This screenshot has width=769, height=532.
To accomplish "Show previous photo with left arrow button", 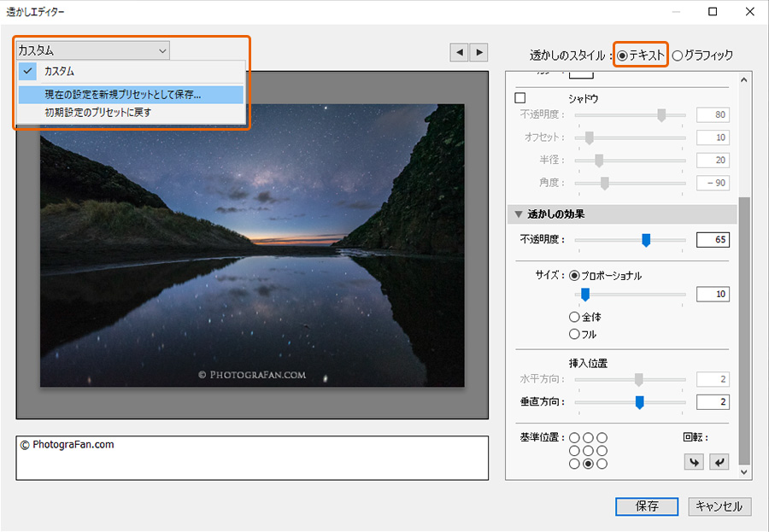I will (x=459, y=52).
